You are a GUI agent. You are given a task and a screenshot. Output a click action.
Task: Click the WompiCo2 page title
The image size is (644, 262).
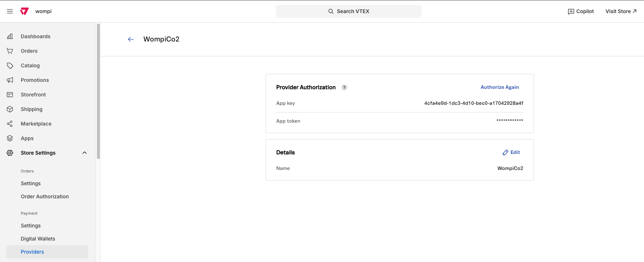pos(161,39)
